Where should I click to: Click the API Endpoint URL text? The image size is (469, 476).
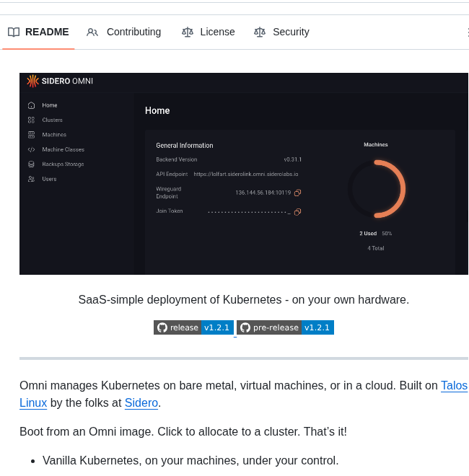[245, 174]
